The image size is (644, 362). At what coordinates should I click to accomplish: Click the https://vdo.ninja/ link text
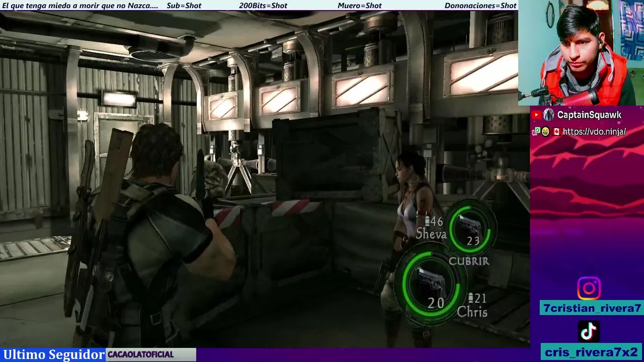tap(594, 132)
